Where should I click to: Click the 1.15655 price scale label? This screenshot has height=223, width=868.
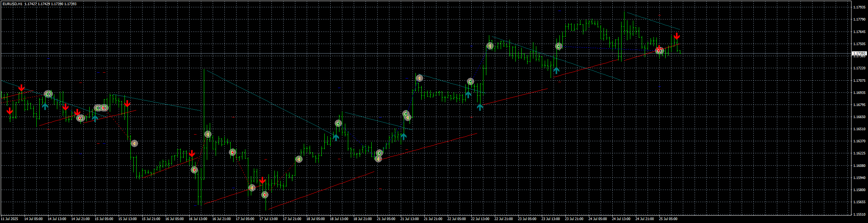859,202
